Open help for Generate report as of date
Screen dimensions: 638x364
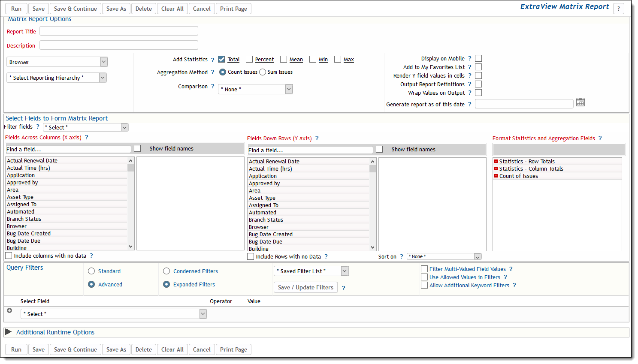click(x=469, y=104)
